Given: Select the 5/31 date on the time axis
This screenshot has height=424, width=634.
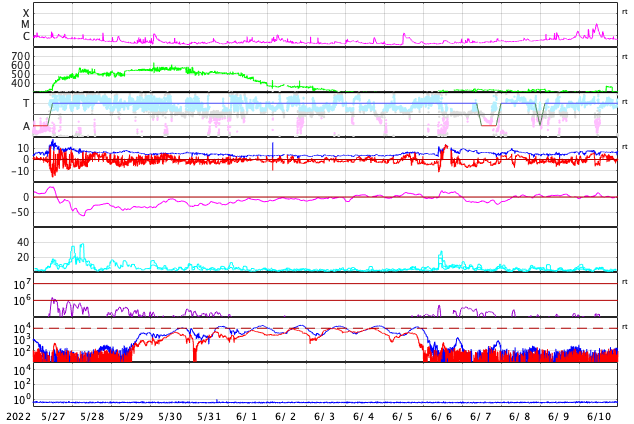Looking at the screenshot, I should pyautogui.click(x=209, y=416).
